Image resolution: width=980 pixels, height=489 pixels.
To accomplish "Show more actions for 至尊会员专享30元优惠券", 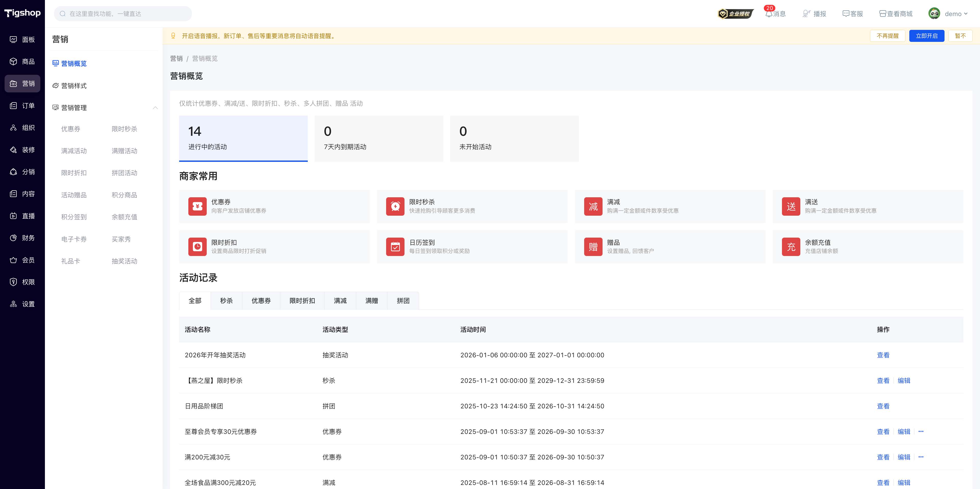I will pyautogui.click(x=921, y=432).
